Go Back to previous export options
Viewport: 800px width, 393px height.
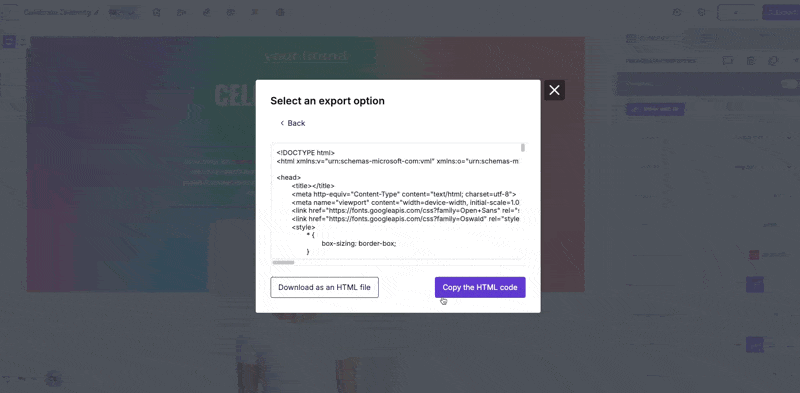(x=292, y=123)
